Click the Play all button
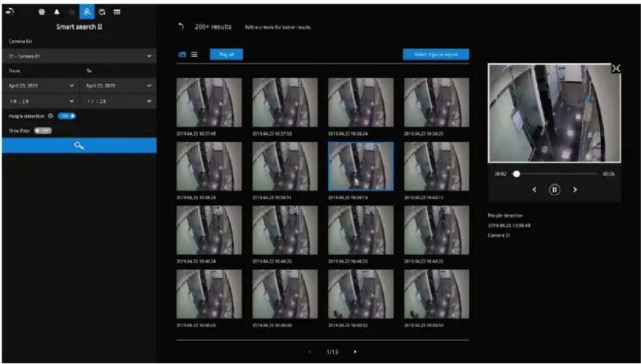This screenshot has height=364, width=641. (x=226, y=54)
